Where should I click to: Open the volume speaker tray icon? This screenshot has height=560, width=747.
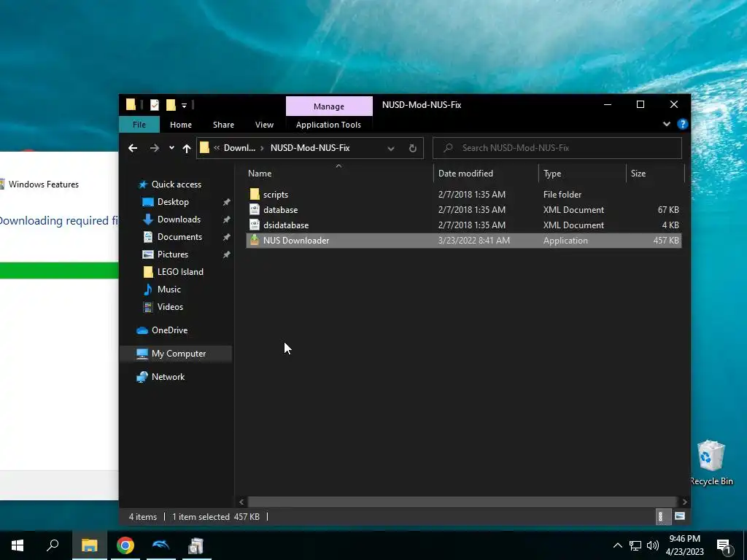point(653,545)
